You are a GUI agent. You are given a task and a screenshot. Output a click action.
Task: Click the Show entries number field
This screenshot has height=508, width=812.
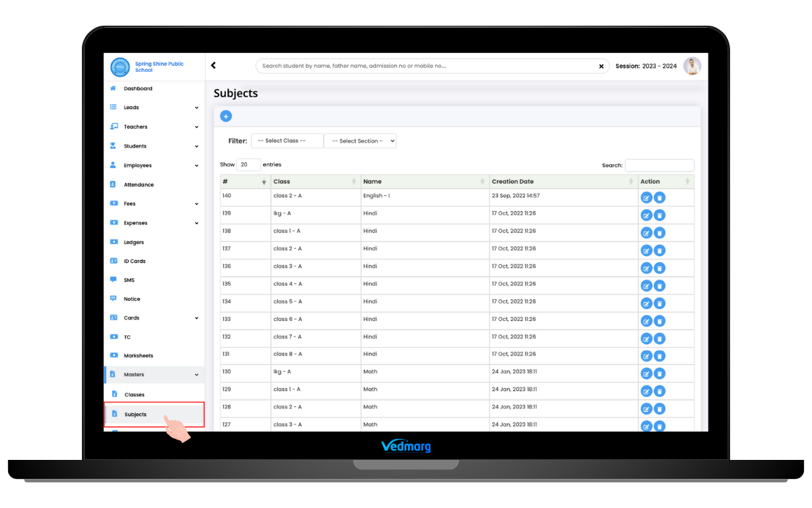pos(248,165)
